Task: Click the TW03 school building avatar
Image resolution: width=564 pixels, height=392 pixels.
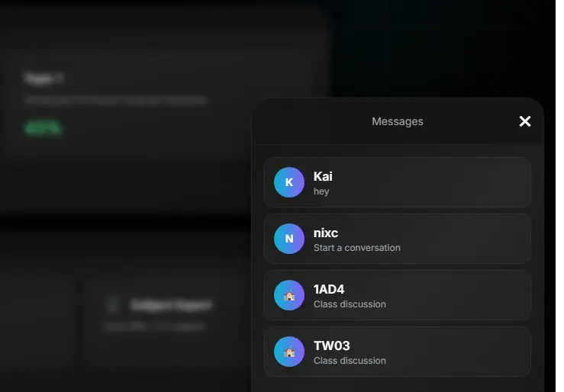Action: click(x=289, y=352)
